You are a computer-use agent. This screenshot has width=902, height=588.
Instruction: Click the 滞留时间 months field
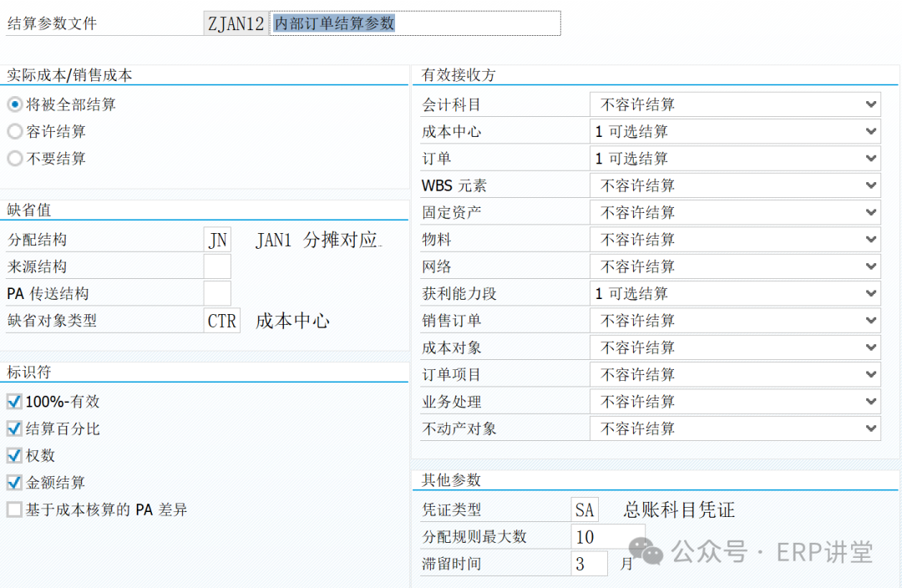coord(590,564)
